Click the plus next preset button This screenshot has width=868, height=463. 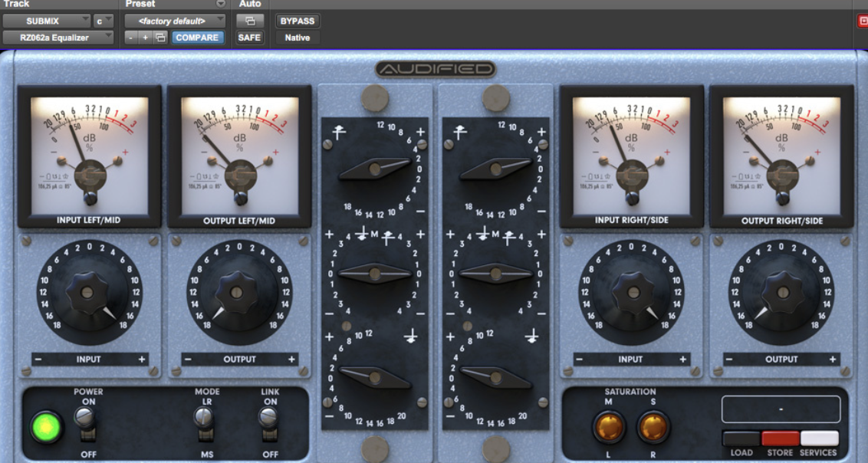(146, 38)
